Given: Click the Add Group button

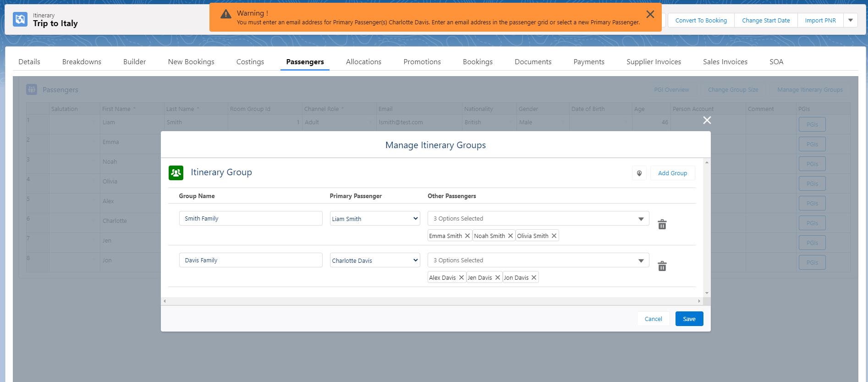Looking at the screenshot, I should (672, 173).
